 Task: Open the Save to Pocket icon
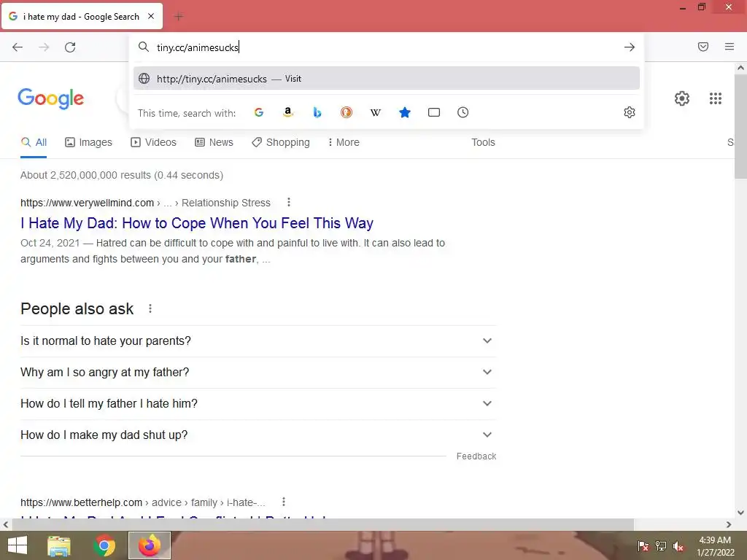tap(703, 47)
